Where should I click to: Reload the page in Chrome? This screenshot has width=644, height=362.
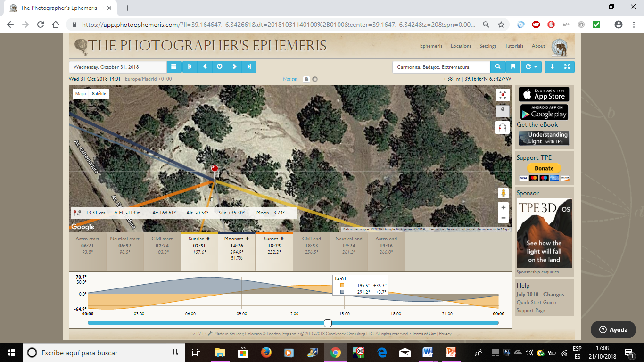click(x=41, y=25)
